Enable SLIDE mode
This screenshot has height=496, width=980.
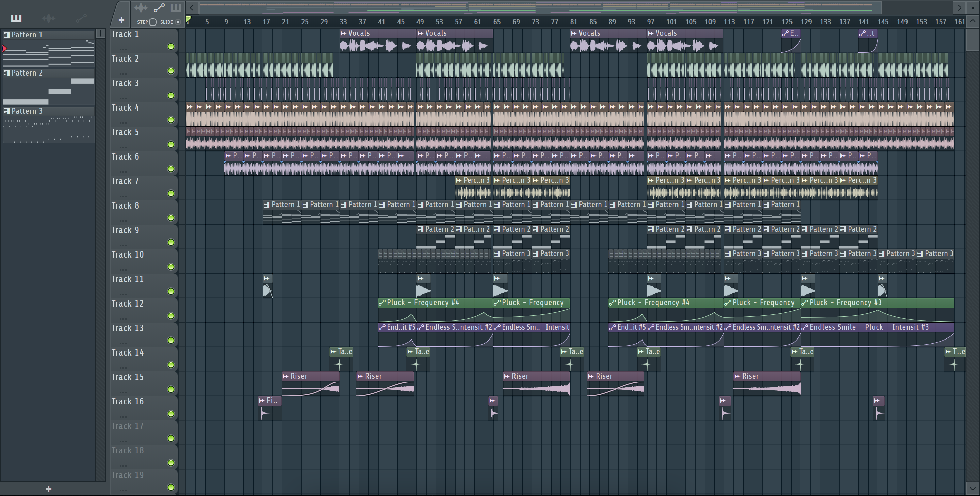pyautogui.click(x=178, y=22)
